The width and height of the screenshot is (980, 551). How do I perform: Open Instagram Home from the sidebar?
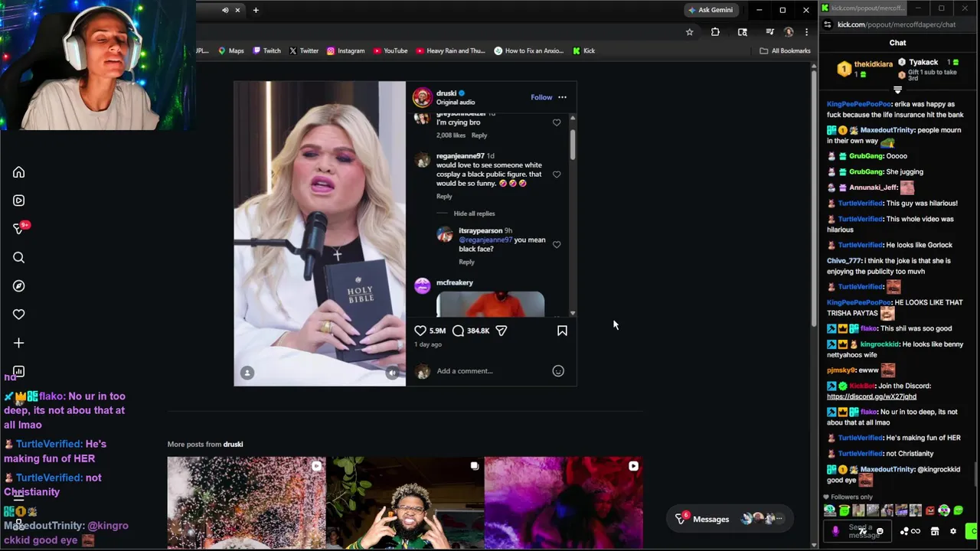pyautogui.click(x=18, y=172)
